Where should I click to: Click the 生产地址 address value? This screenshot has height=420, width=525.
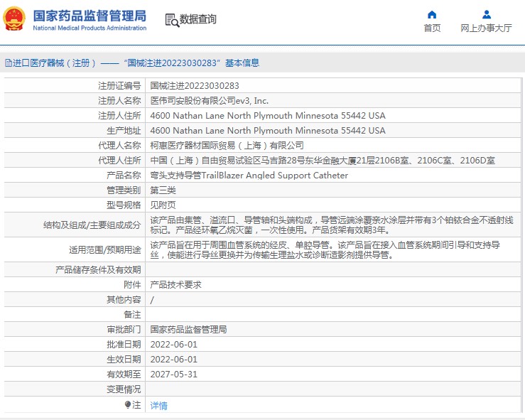pos(268,131)
